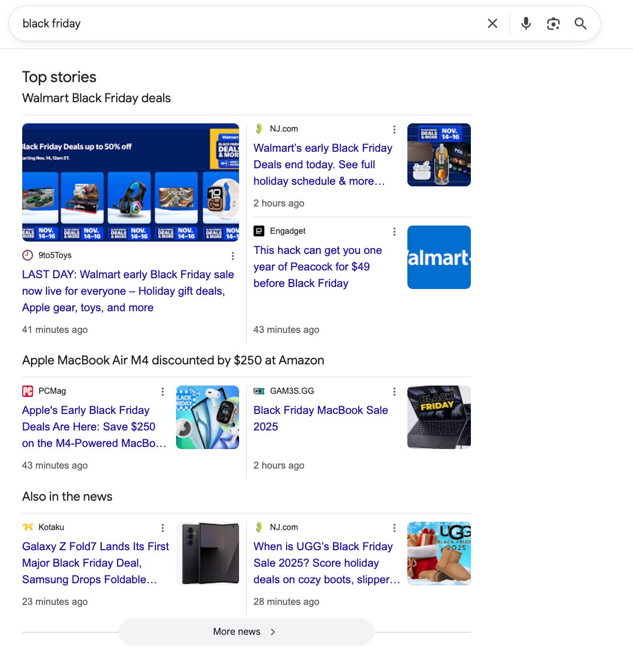633x672 pixels.
Task: Click the 'Walmart Black Friday deals' section heading
Action: click(97, 98)
